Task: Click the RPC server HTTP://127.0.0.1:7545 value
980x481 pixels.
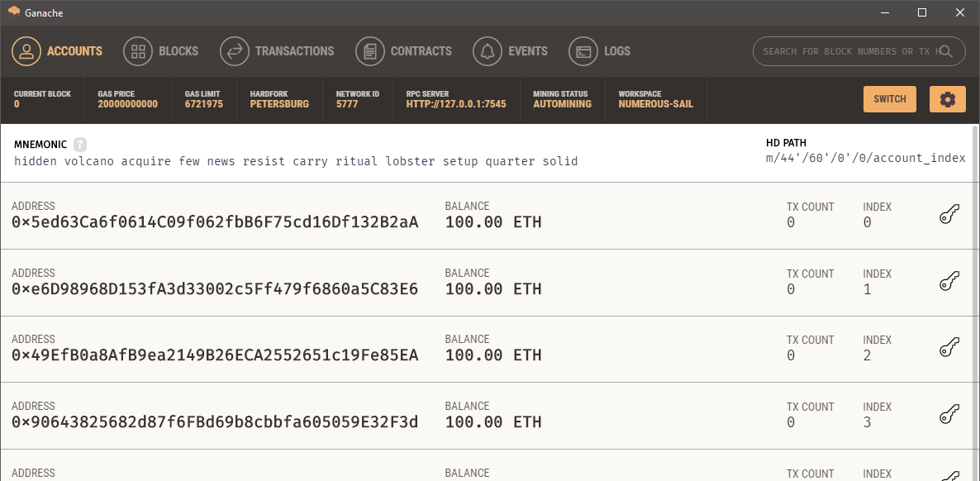Action: coord(456,104)
